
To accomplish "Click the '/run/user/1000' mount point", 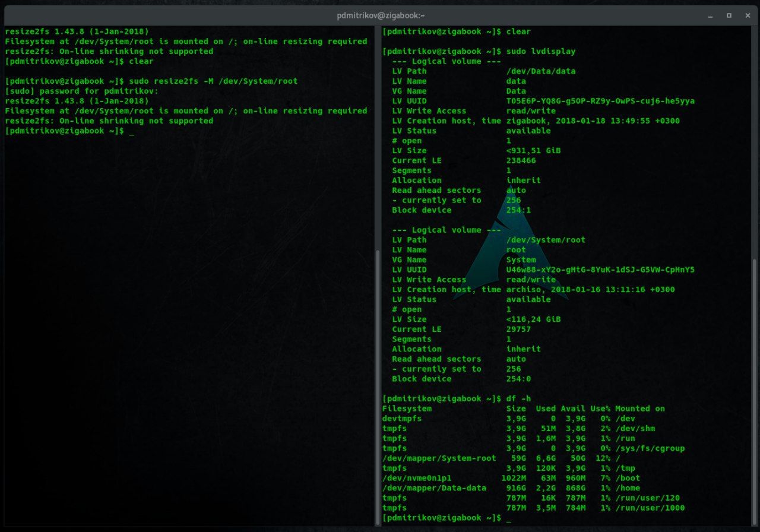I will click(650, 508).
